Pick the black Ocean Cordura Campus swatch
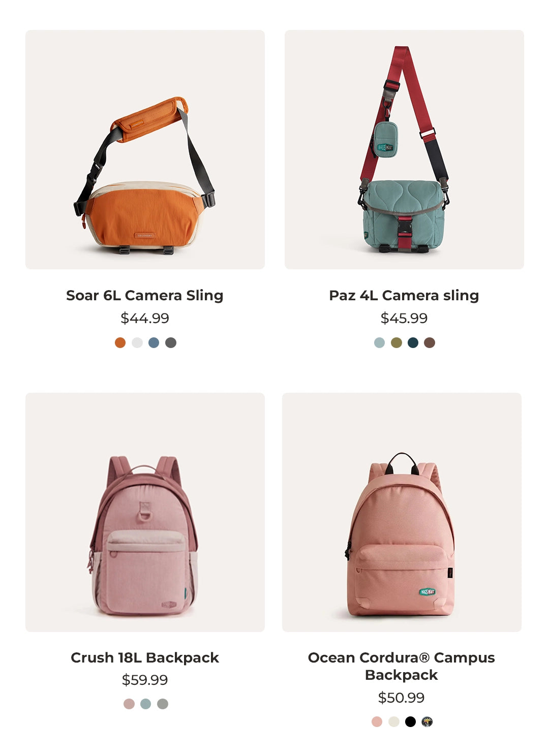 [410, 721]
